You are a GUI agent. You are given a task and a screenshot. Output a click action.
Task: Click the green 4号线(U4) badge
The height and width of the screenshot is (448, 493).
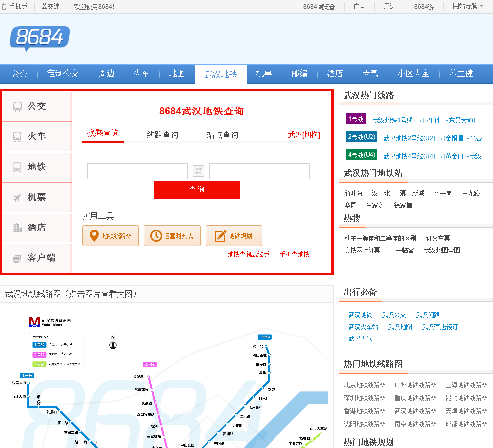tap(362, 155)
